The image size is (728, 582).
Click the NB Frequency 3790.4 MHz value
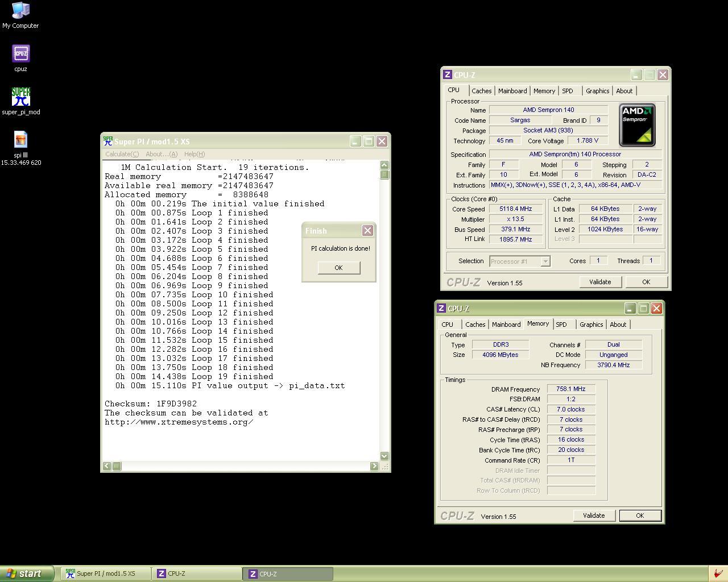(614, 365)
